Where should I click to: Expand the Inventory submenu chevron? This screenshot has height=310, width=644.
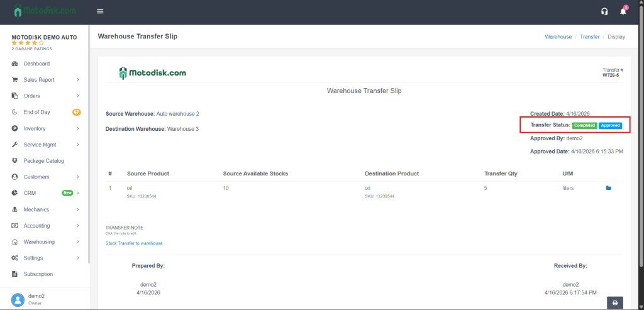coord(78,128)
